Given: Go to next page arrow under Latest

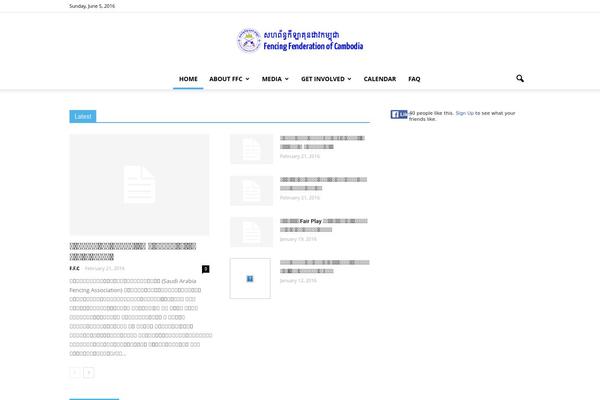Looking at the screenshot, I should coord(89,372).
